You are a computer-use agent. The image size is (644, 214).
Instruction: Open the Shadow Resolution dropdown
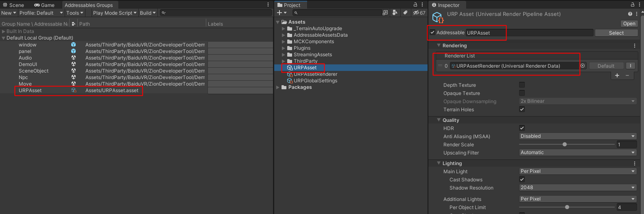click(x=577, y=188)
